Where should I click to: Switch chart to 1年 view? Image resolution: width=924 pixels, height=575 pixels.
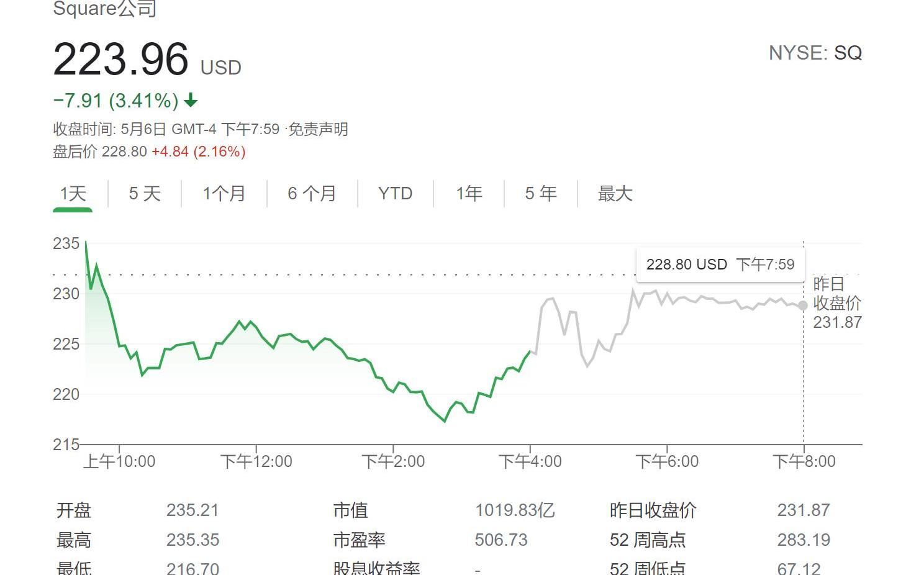(469, 194)
